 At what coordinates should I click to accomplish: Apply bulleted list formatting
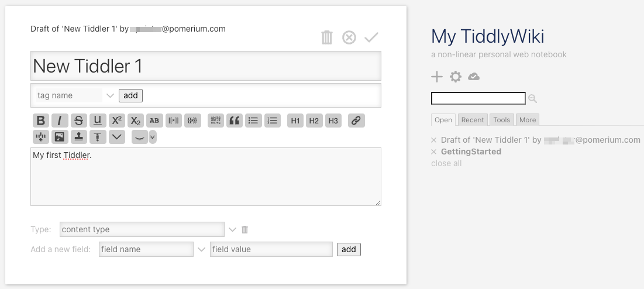(253, 121)
